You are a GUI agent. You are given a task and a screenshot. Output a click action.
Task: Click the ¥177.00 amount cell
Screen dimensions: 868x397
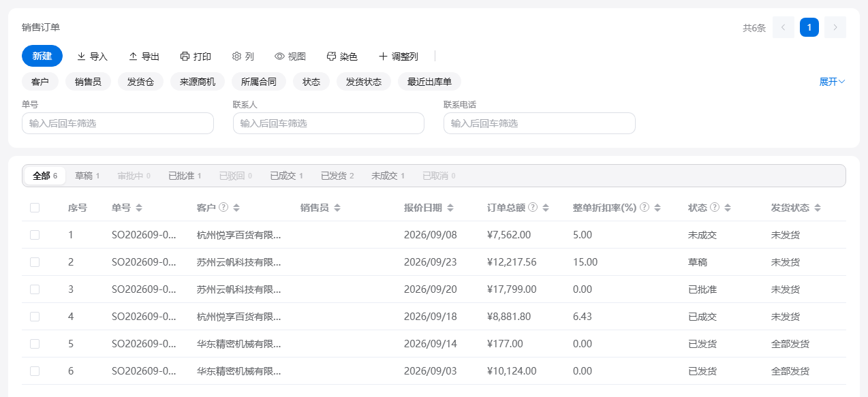pyautogui.click(x=505, y=344)
